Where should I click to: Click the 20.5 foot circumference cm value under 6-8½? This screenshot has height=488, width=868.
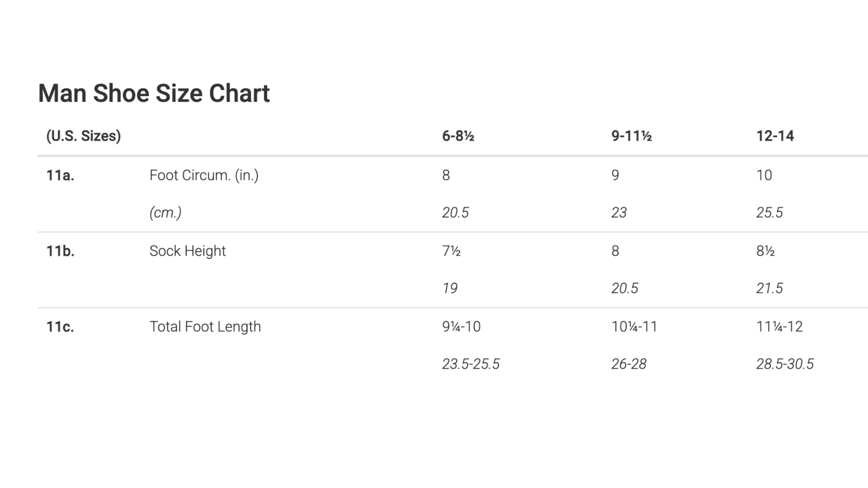coord(455,213)
